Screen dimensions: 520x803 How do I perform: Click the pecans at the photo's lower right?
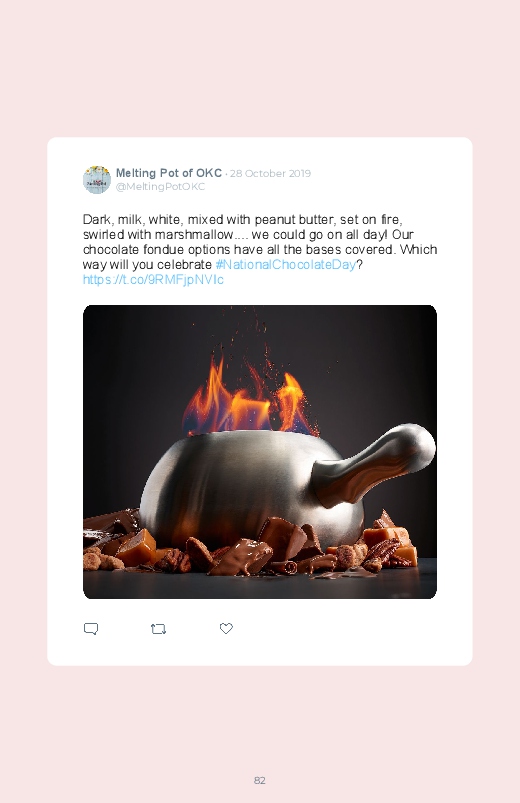pos(382,554)
